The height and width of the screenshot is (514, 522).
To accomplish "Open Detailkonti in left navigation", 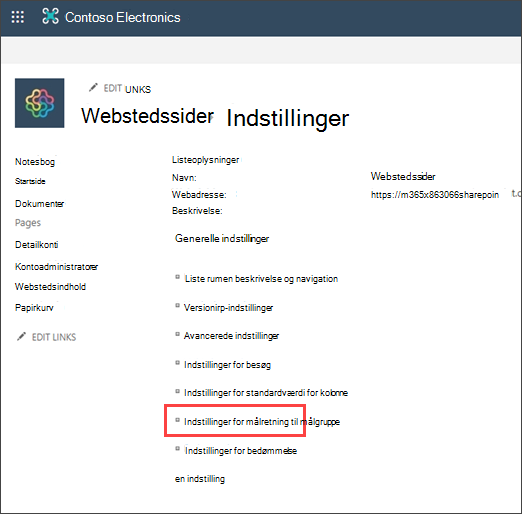I will tap(37, 245).
